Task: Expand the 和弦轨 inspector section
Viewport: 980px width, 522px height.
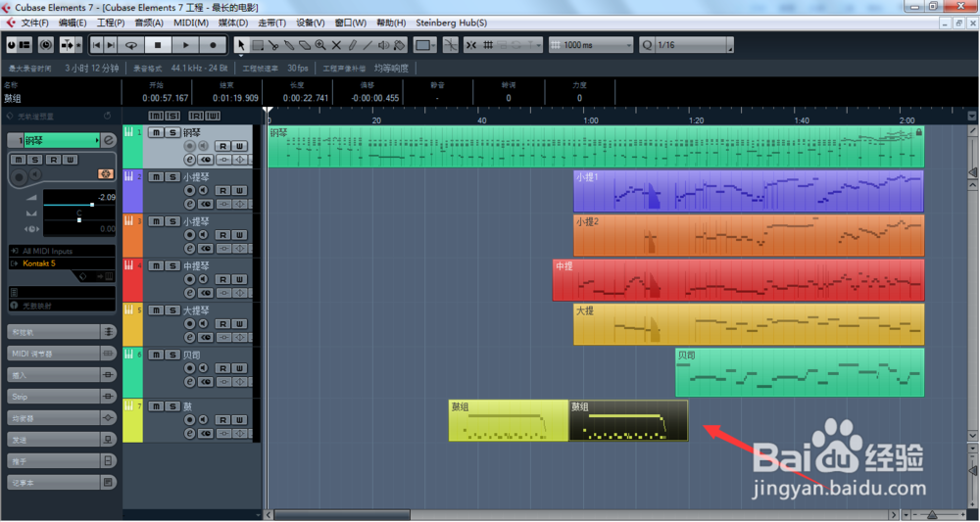Action: click(x=61, y=332)
